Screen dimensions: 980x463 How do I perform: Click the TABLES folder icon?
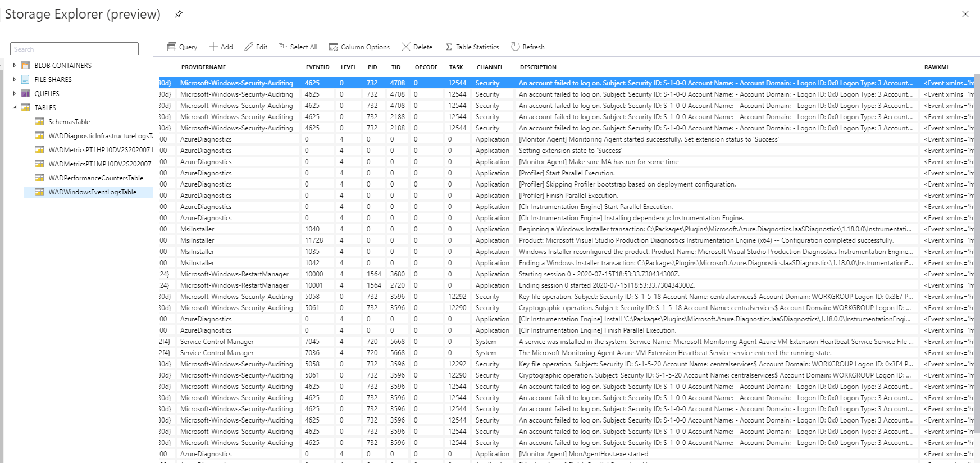pos(25,107)
